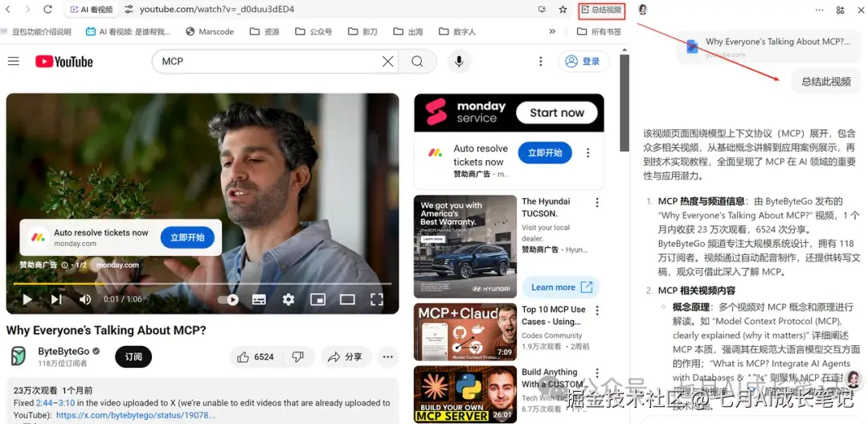
Task: Open options dots for Build Anything video
Action: click(596, 373)
